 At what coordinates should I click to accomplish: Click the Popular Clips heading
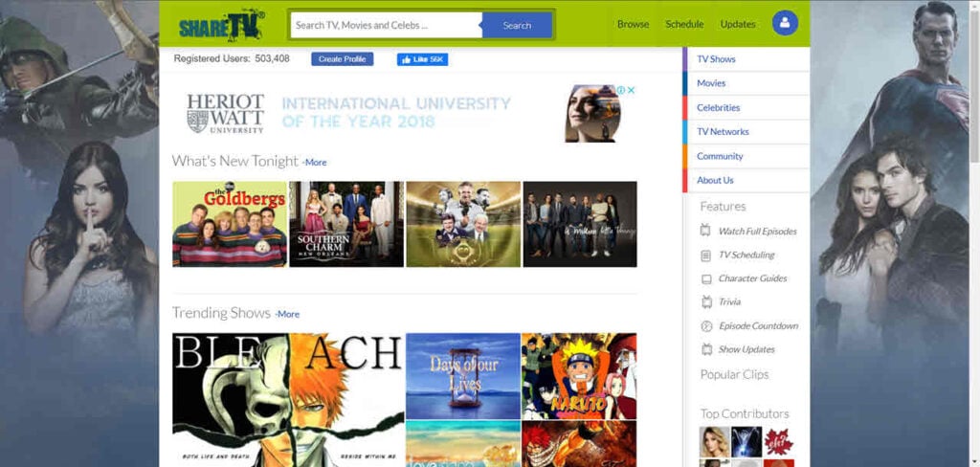pyautogui.click(x=734, y=375)
